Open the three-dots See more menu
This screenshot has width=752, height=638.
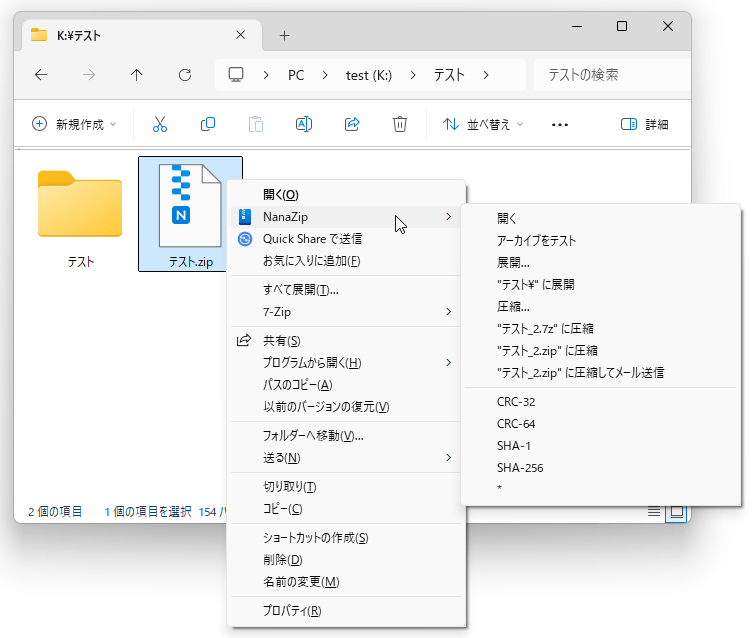coord(560,125)
